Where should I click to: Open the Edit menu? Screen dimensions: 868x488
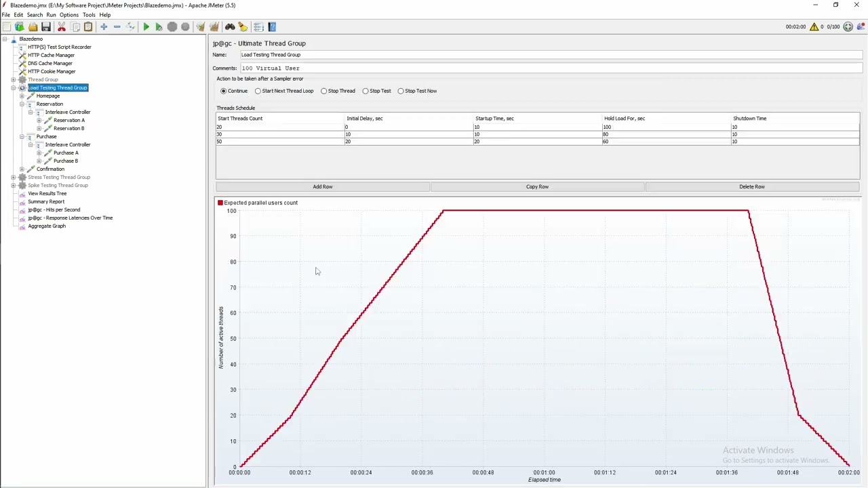pyautogui.click(x=18, y=15)
